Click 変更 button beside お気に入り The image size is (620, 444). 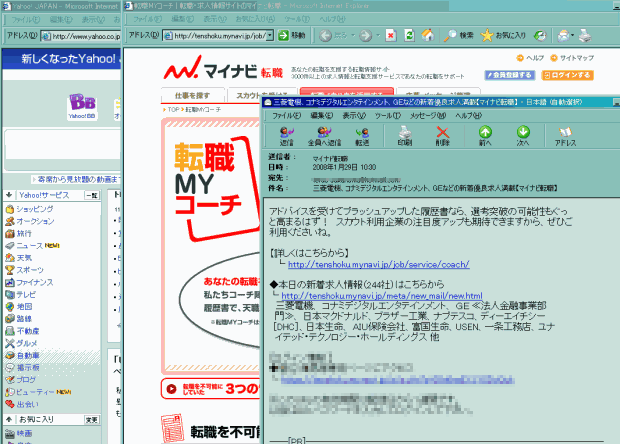pos(92,419)
